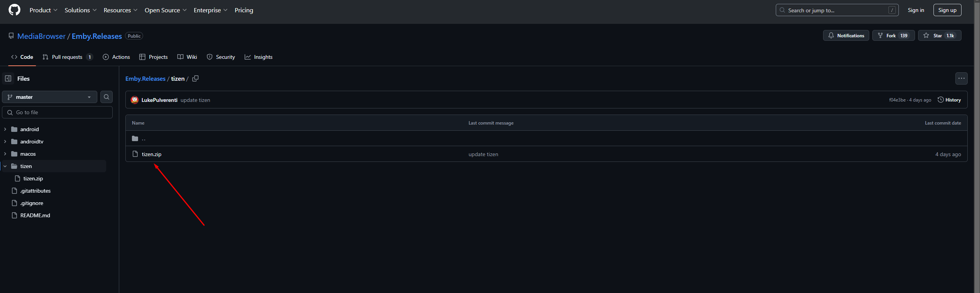Click the open tizen folder icon in sidebar
The width and height of the screenshot is (980, 293).
coord(14,166)
